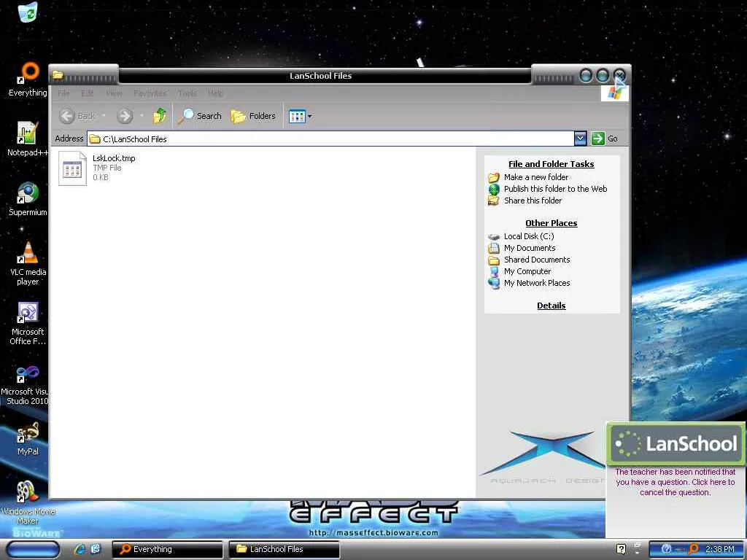Screen dimensions: 747x560
Task: Click into the C:\LanSchool Files address field
Action: click(x=330, y=139)
